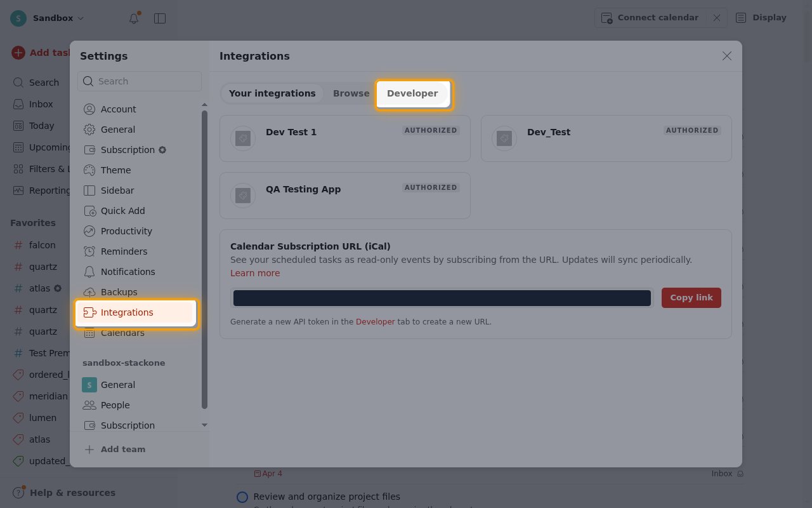Follow the red Developer link in the hint text
This screenshot has width=812, height=508.
375,322
